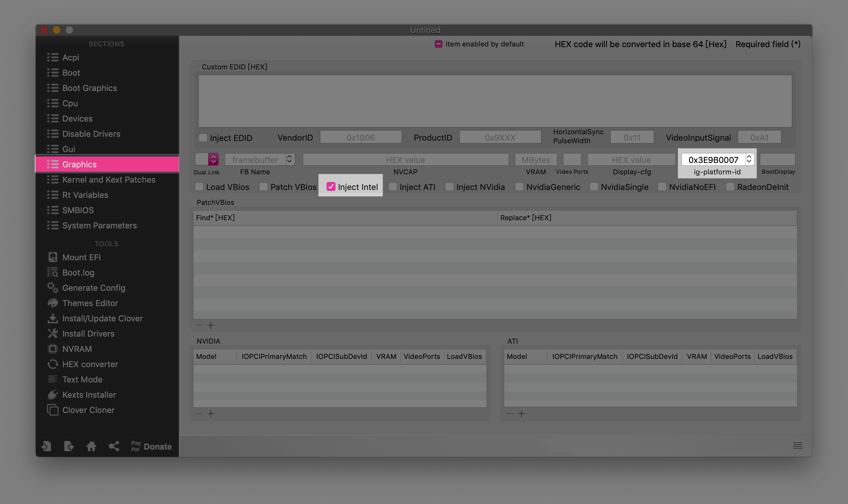The width and height of the screenshot is (848, 504).
Task: Uncheck the Inject Intel checkbox
Action: coord(330,186)
